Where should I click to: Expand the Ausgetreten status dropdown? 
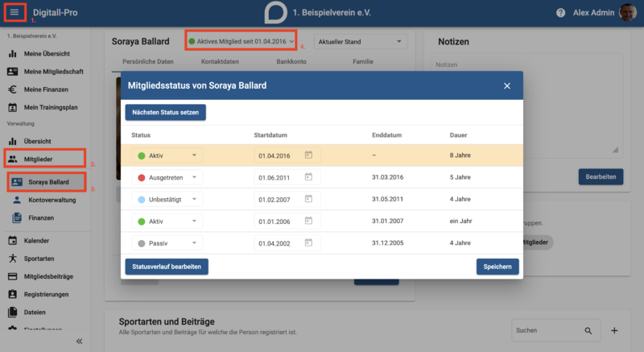click(x=167, y=177)
